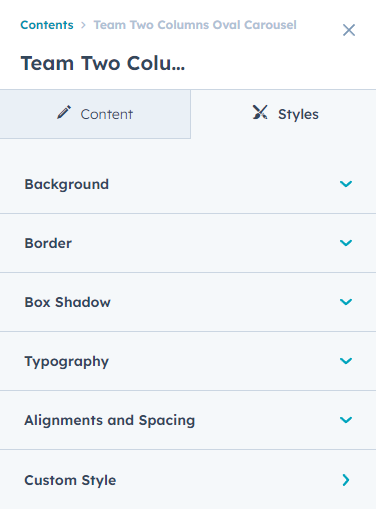Image resolution: width=376 pixels, height=509 pixels.
Task: Click the truncated Team Two Colu... heading
Action: point(103,63)
